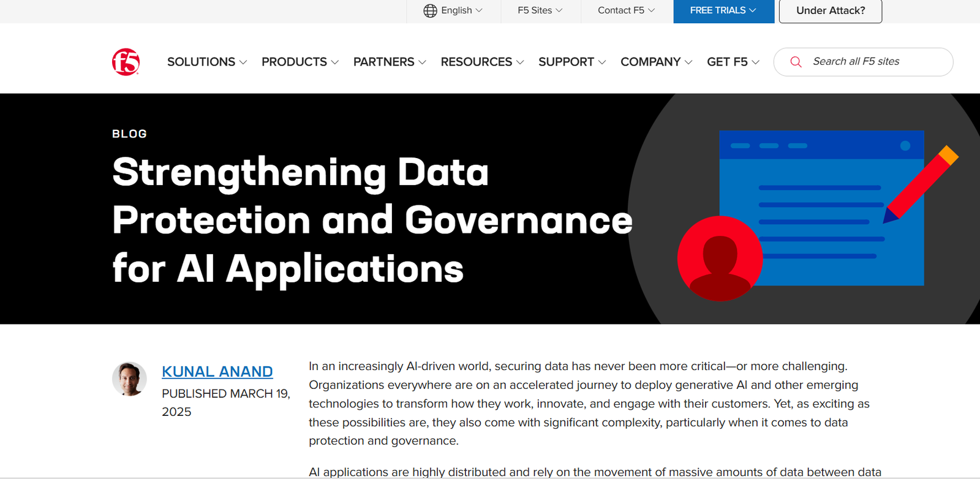Click the chevron next to SOLUTIONS
Viewport: 980px width, 479px height.
pyautogui.click(x=243, y=62)
